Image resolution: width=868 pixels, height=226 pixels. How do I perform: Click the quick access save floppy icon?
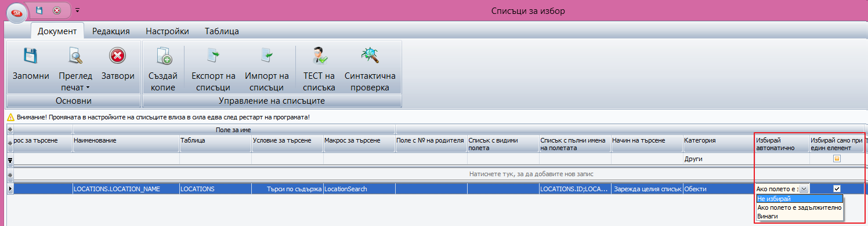coord(39,10)
